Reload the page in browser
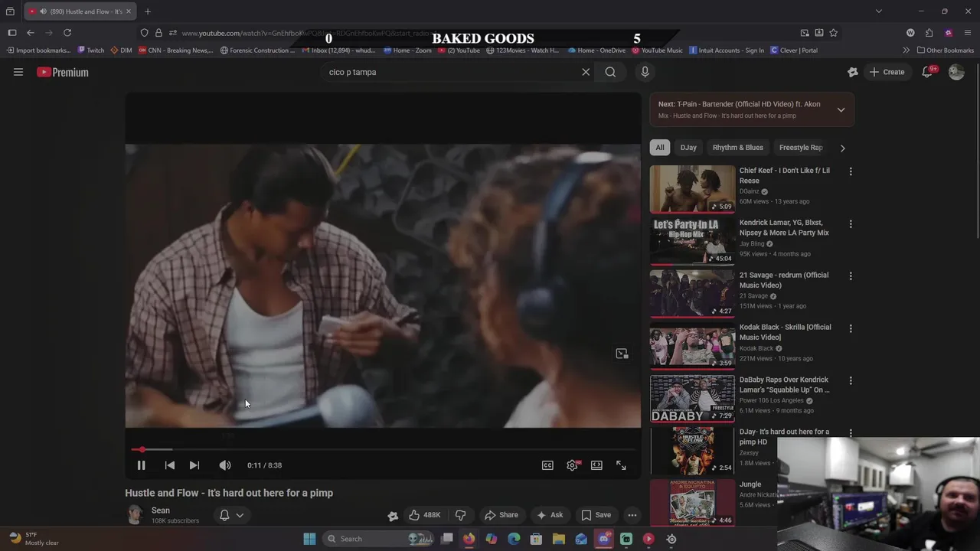This screenshot has height=551, width=980. pyautogui.click(x=67, y=33)
